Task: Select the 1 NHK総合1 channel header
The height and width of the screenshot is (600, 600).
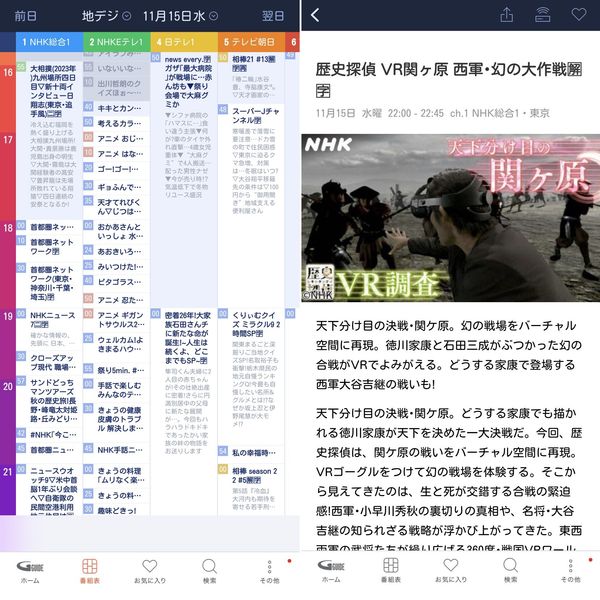Action: pos(49,42)
